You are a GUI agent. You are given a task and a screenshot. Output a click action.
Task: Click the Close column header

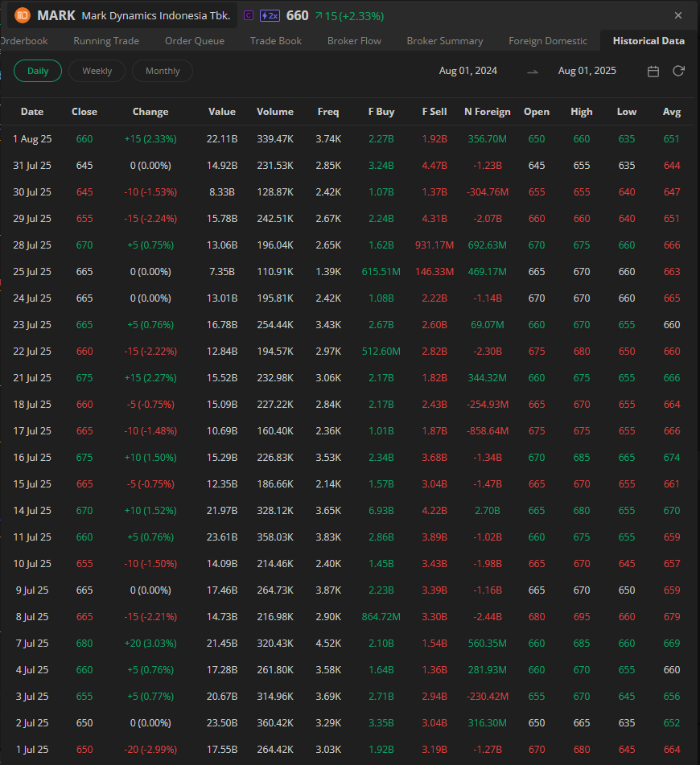click(84, 112)
